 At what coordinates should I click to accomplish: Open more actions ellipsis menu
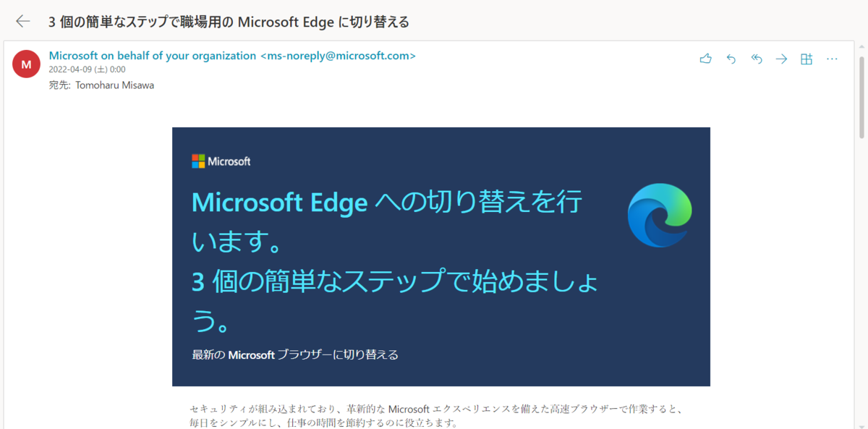[x=832, y=59]
